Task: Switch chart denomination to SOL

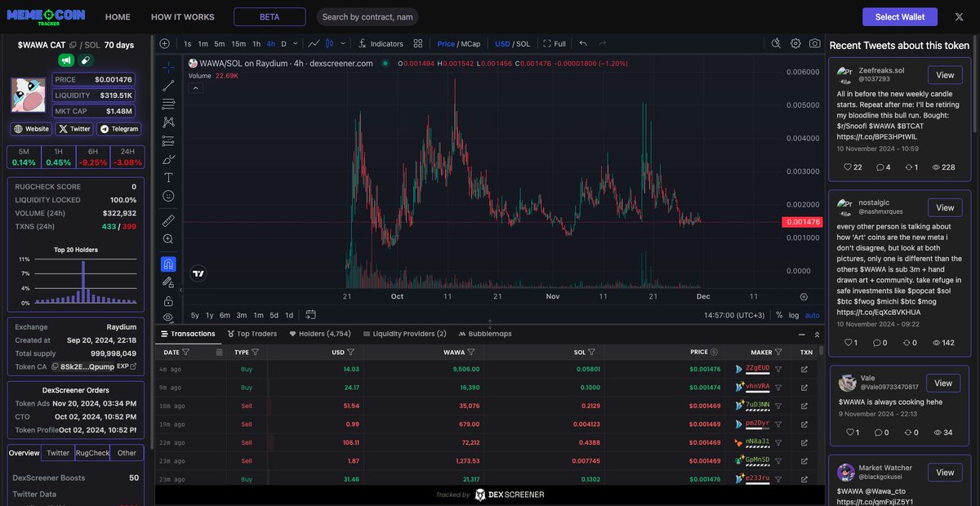Action: [523, 43]
